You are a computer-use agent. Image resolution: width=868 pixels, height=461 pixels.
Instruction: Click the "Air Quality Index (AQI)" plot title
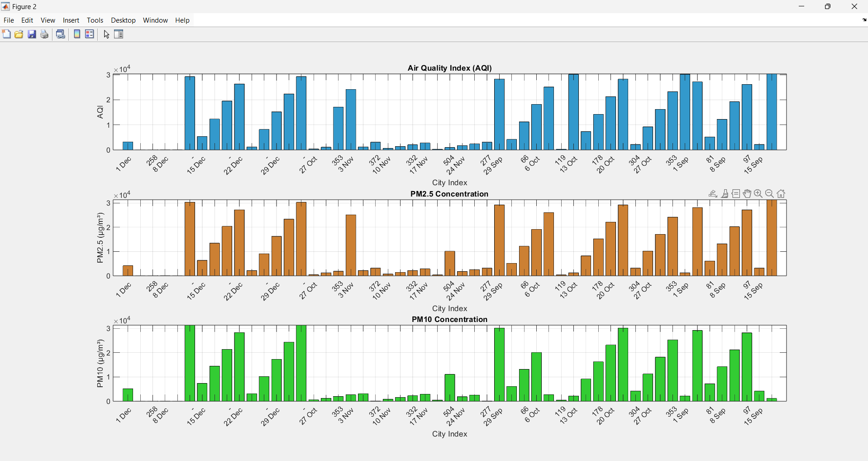tap(449, 68)
